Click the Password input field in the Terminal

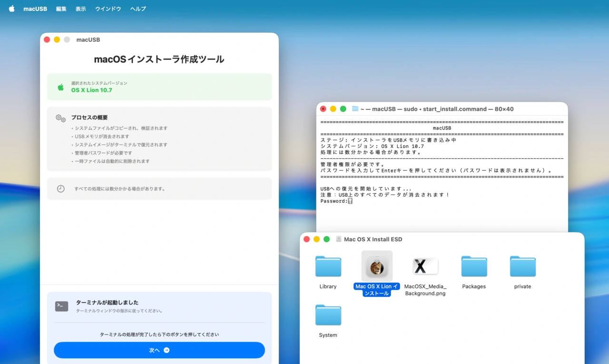click(350, 201)
